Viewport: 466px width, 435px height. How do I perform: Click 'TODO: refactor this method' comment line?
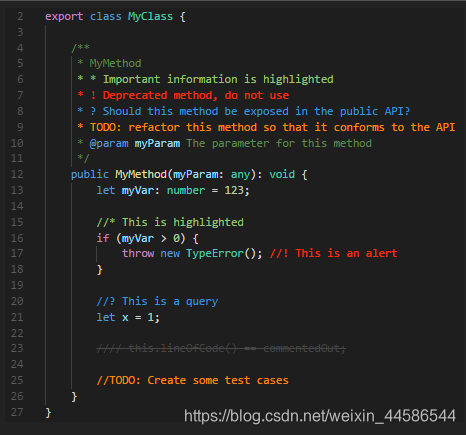click(266, 127)
